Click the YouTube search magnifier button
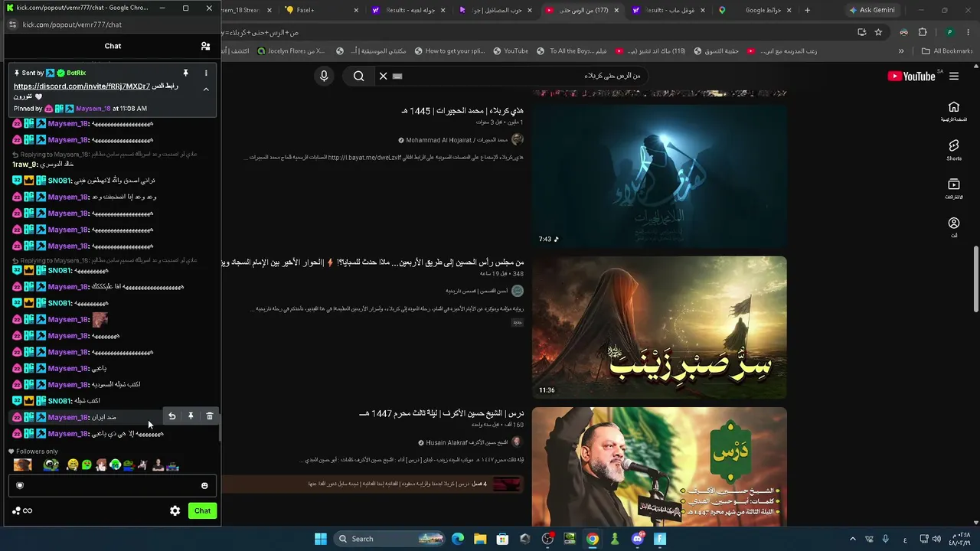 (359, 76)
